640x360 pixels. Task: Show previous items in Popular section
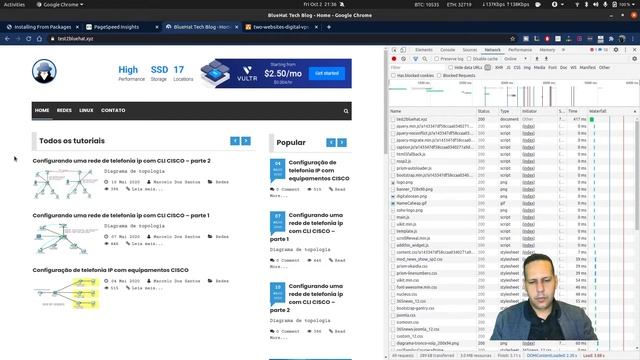coord(331,142)
